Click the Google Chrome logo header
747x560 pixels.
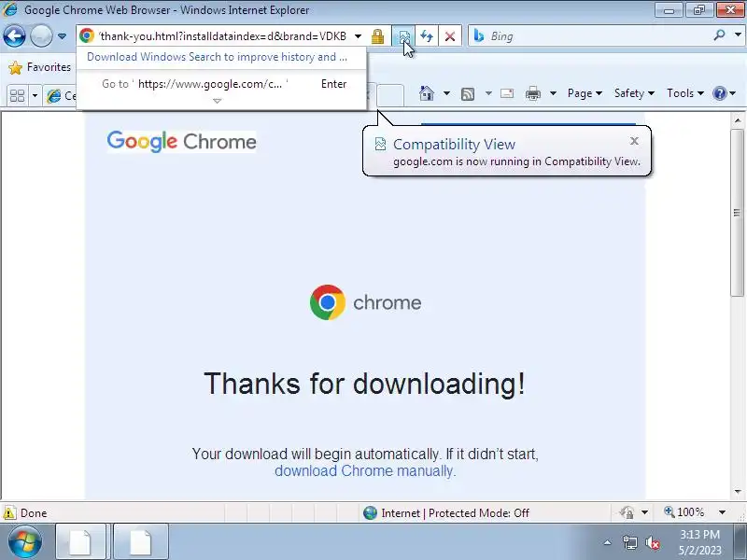[x=181, y=142]
